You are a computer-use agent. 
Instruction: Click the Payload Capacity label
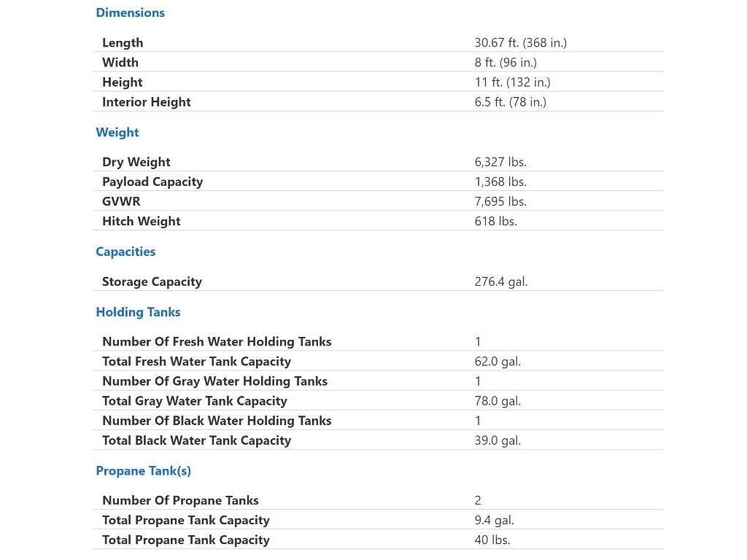click(x=152, y=182)
